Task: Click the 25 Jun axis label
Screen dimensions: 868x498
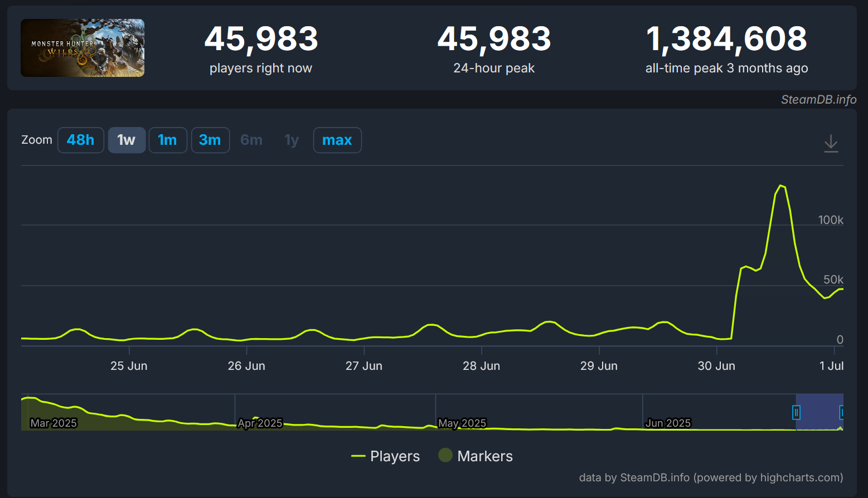Action: click(x=129, y=366)
